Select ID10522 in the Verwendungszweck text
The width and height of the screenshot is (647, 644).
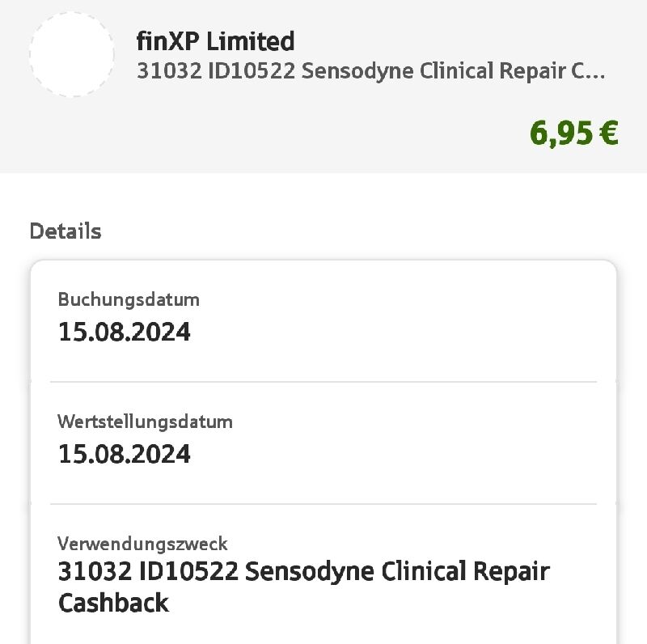click(x=188, y=572)
